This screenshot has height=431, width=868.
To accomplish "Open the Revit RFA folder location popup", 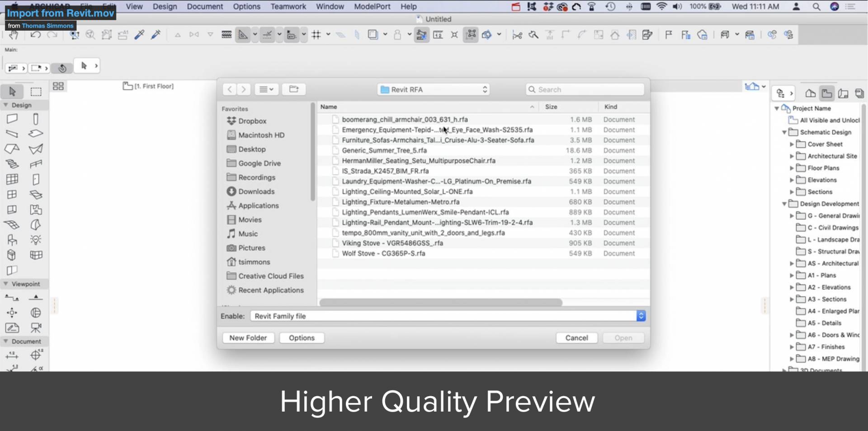I will click(434, 89).
